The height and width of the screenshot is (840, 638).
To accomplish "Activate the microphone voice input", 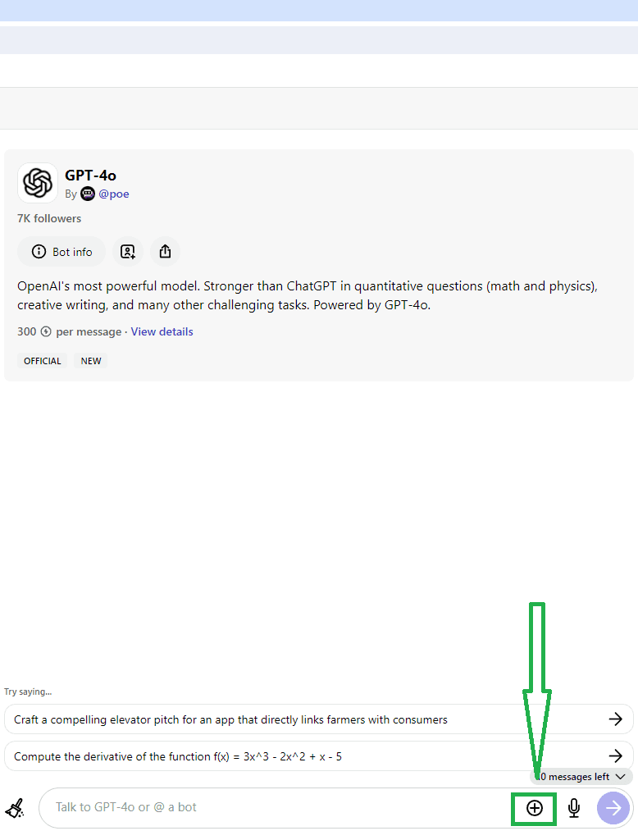I will click(574, 809).
